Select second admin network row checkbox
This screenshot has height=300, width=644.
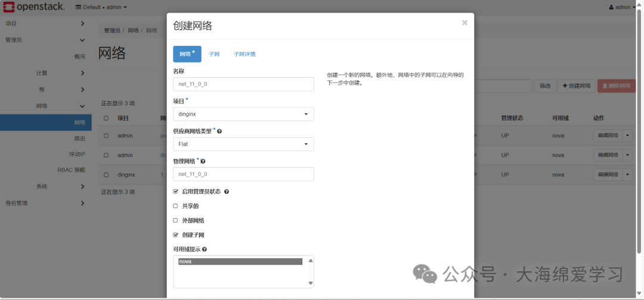tap(106, 155)
